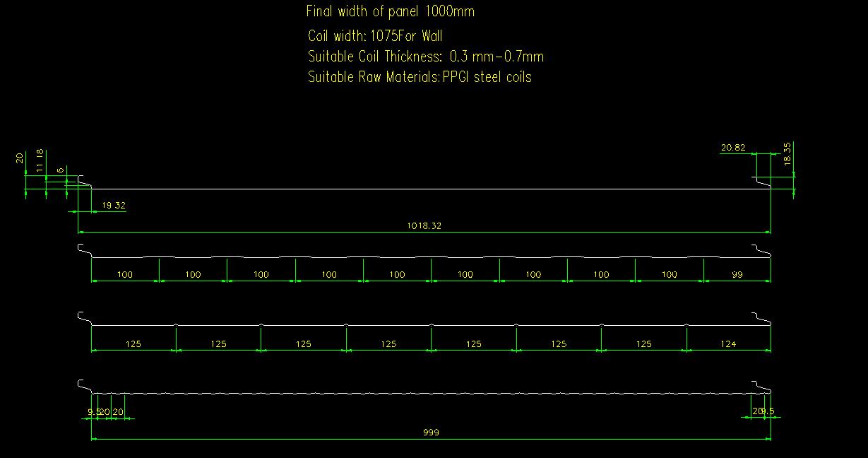Viewport: 868px width, 458px height.
Task: Select the long white line of top profile
Action: (424, 189)
